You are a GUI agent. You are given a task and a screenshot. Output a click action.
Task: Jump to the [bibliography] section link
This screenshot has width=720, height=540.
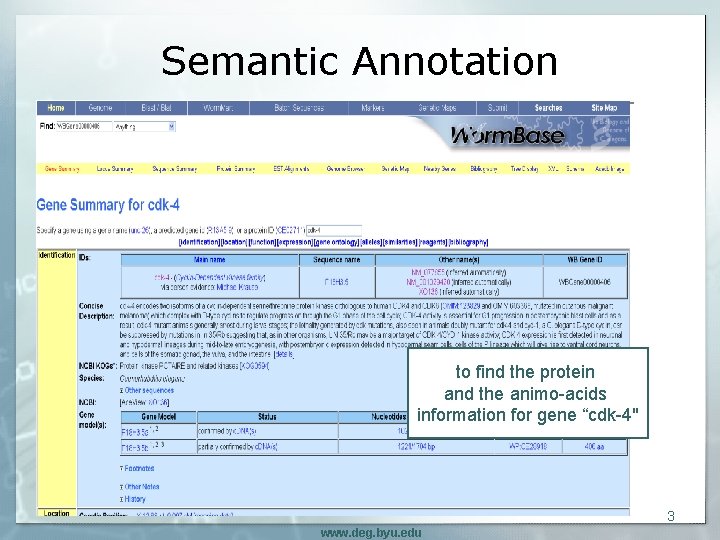tap(468, 242)
